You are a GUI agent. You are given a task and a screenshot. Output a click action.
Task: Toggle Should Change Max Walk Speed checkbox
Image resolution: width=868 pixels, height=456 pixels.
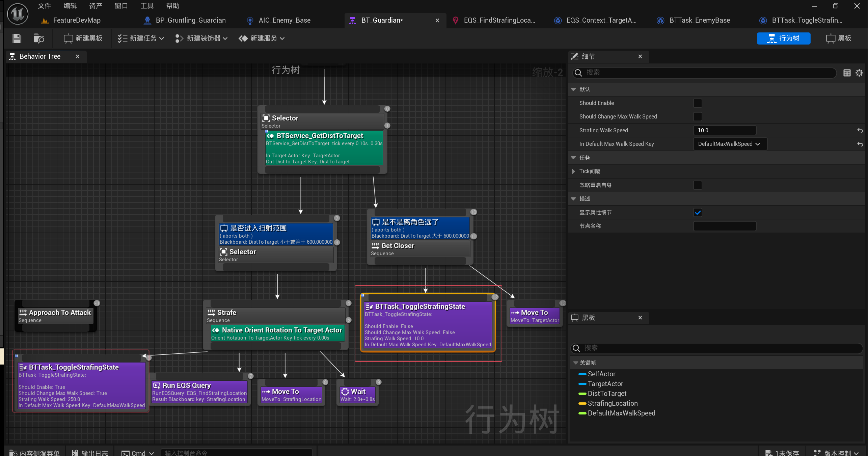click(x=697, y=117)
